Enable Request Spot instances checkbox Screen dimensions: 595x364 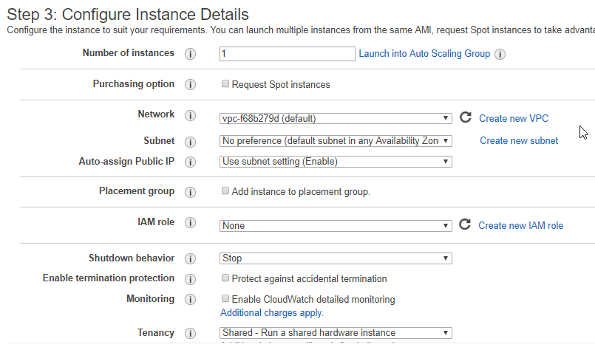225,83
